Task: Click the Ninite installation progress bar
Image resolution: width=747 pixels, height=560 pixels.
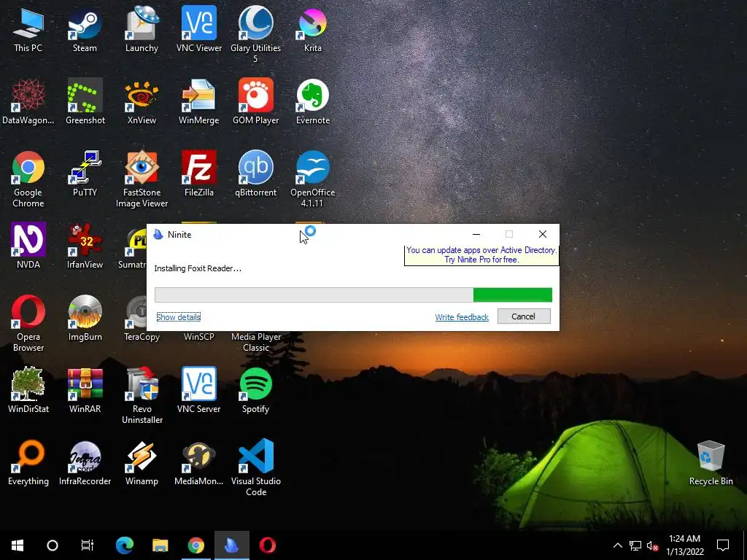Action: point(353,295)
